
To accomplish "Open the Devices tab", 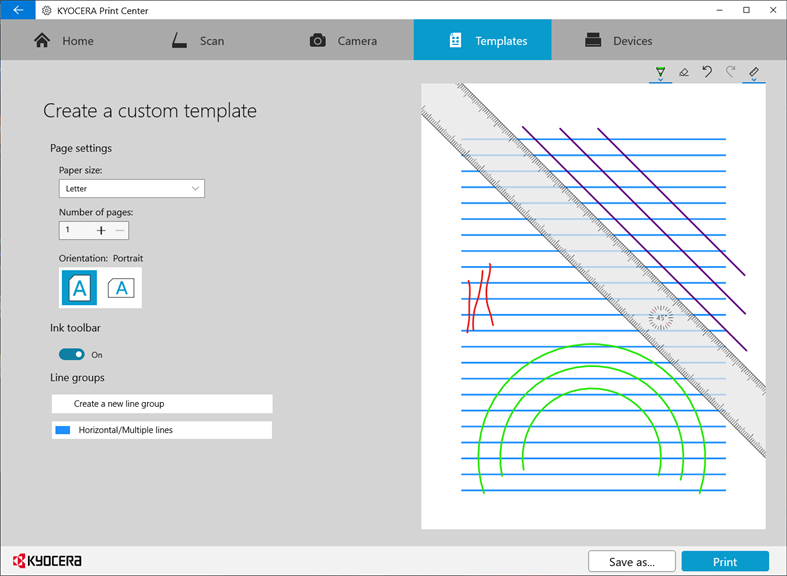I will tap(619, 41).
